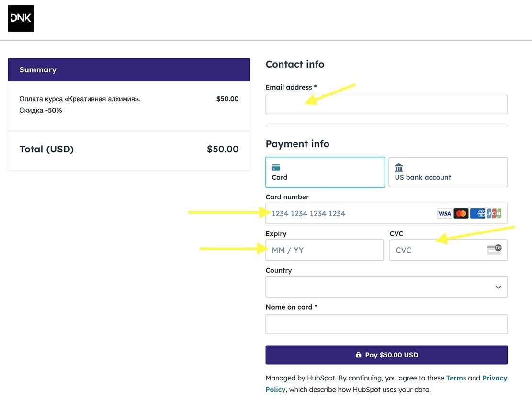532x415 pixels.
Task: Select the Card payment method
Action: click(x=325, y=172)
